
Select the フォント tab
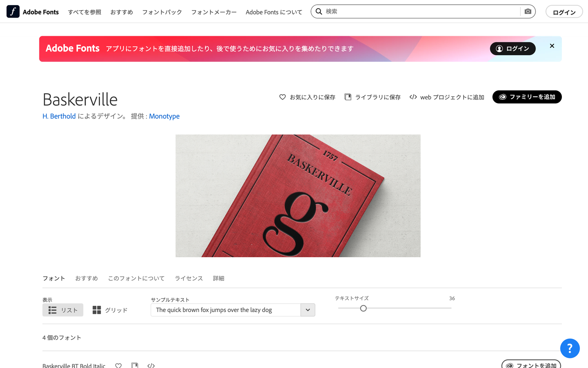pyautogui.click(x=54, y=278)
